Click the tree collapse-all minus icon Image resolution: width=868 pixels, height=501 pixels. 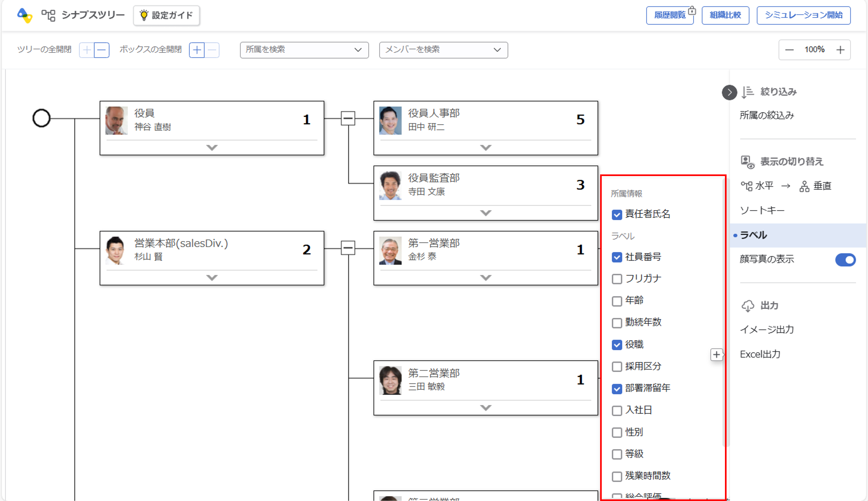[102, 50]
